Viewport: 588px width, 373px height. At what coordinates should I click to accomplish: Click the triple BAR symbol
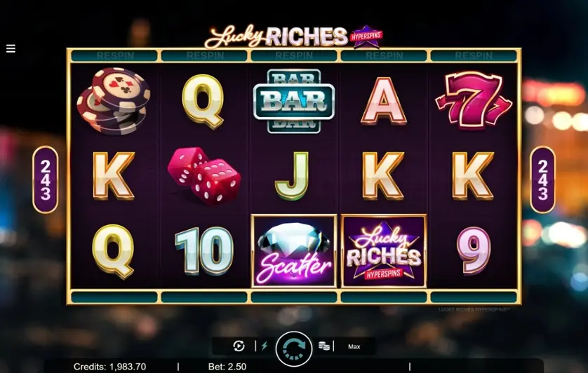(x=293, y=101)
